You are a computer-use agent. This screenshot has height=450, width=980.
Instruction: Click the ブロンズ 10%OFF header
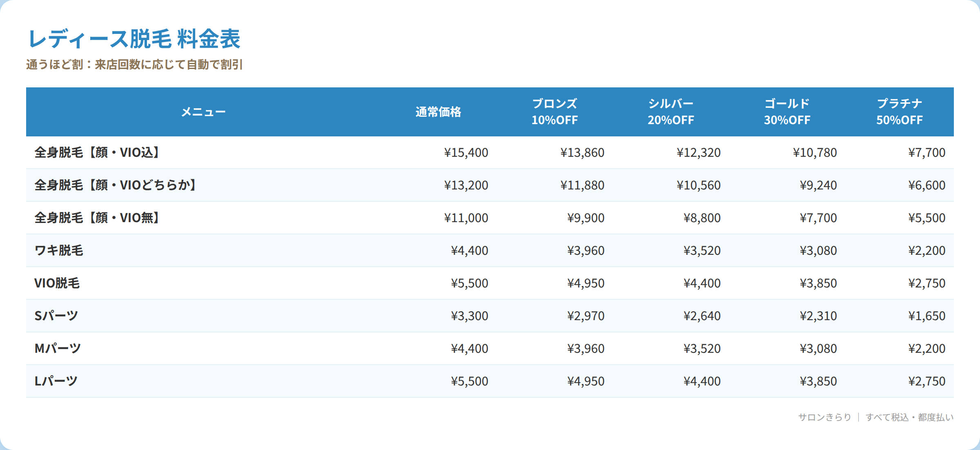tap(555, 112)
